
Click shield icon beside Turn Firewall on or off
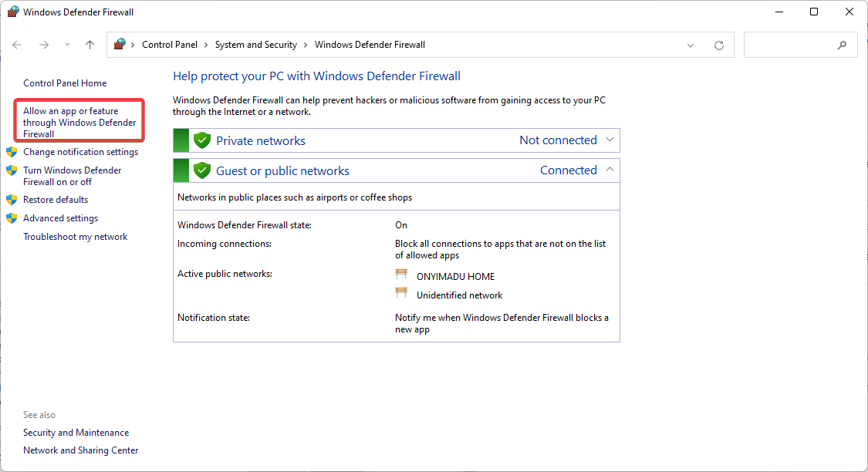12,170
